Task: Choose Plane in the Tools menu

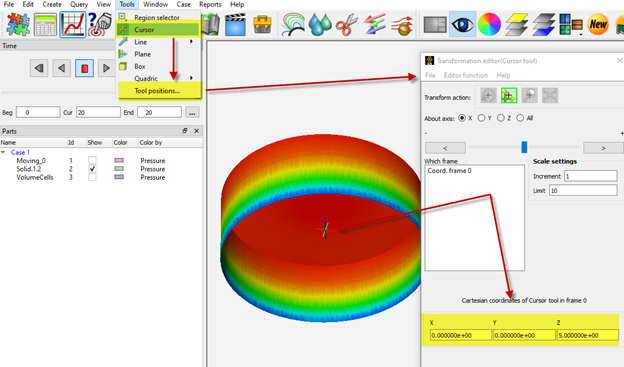Action: [x=158, y=54]
